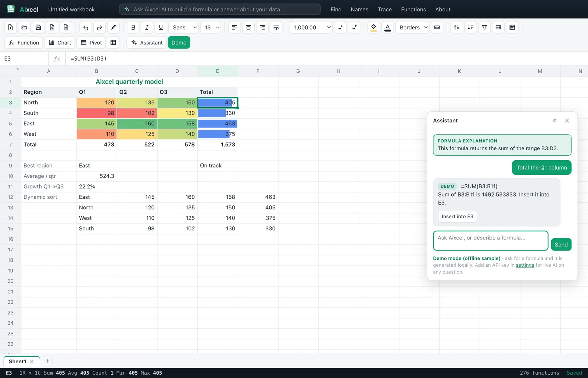The width and height of the screenshot is (588, 378).
Task: Click the merge cells icon
Action: coord(437,28)
